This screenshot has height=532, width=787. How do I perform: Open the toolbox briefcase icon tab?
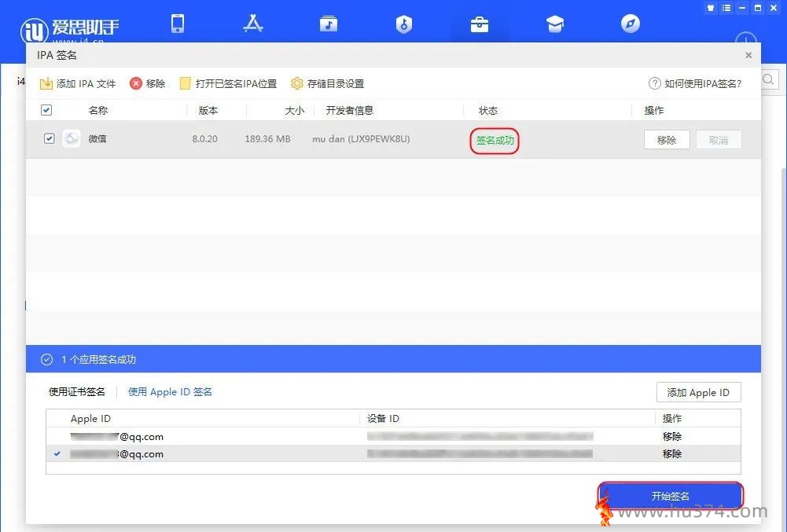pos(480,24)
